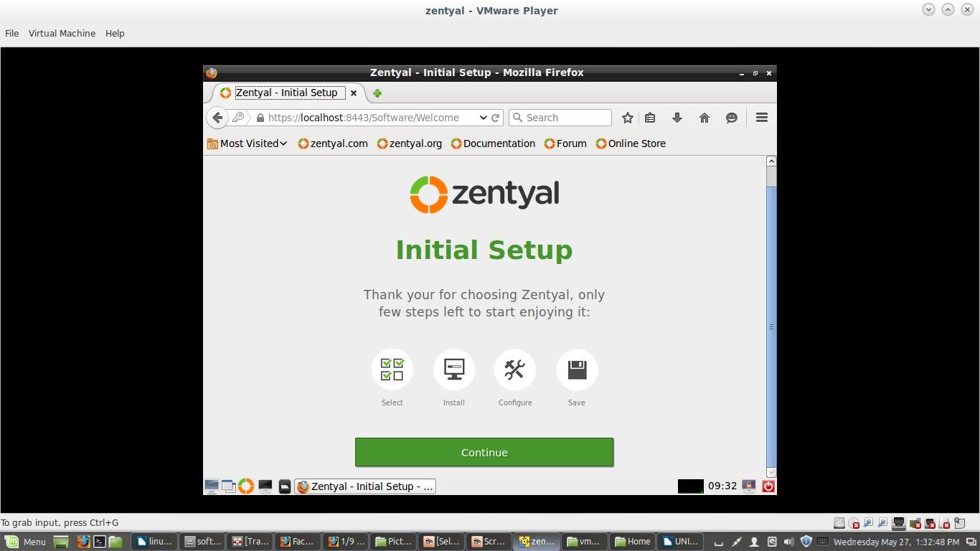
Task: Switch to the 'Fac...' taskbar window
Action: pyautogui.click(x=298, y=542)
